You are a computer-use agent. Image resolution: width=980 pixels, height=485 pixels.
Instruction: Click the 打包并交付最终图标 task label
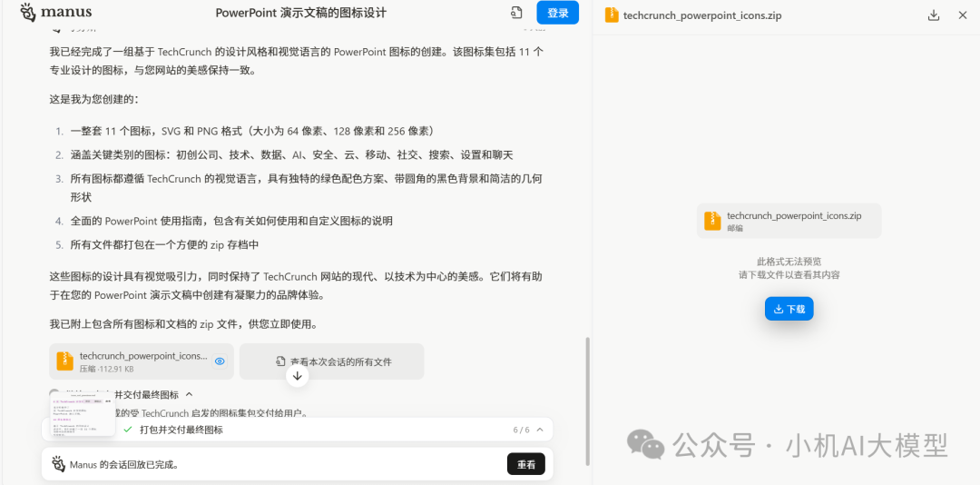tap(181, 430)
